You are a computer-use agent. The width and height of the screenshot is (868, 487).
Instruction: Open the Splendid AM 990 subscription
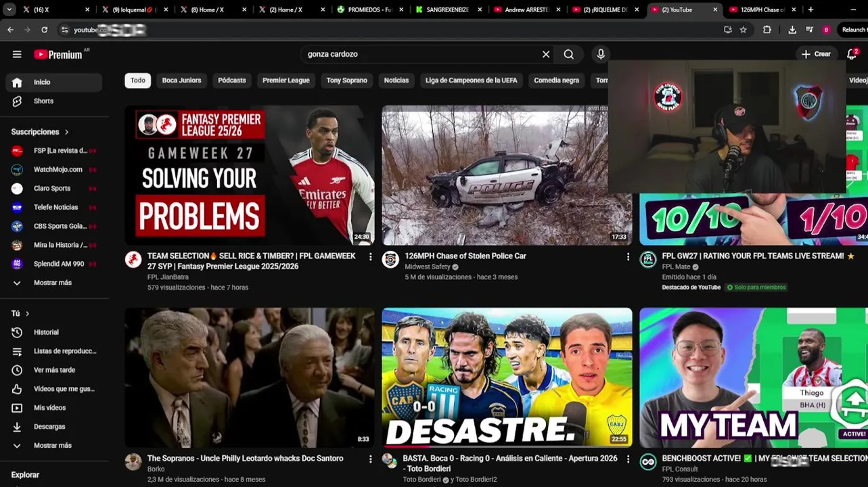53,264
